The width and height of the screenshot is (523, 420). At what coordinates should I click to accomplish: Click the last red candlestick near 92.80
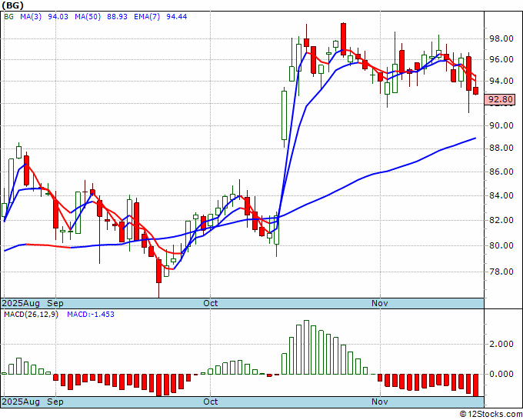pos(475,91)
